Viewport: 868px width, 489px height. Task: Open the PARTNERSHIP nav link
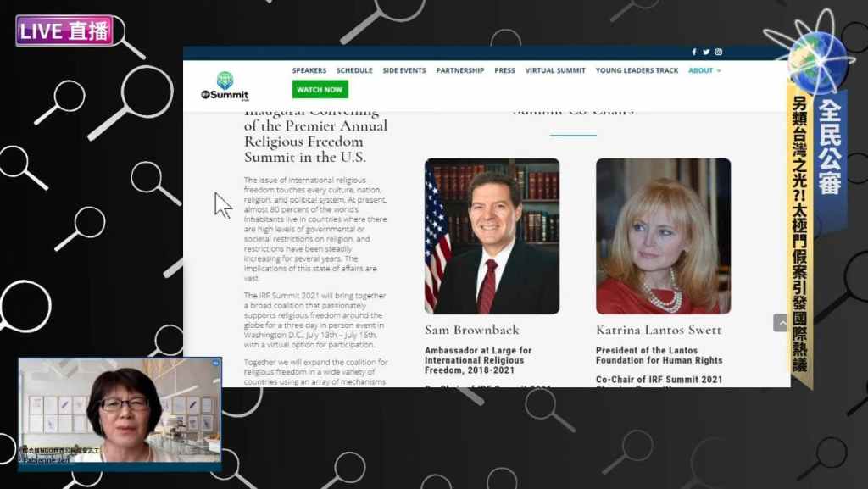tap(460, 70)
